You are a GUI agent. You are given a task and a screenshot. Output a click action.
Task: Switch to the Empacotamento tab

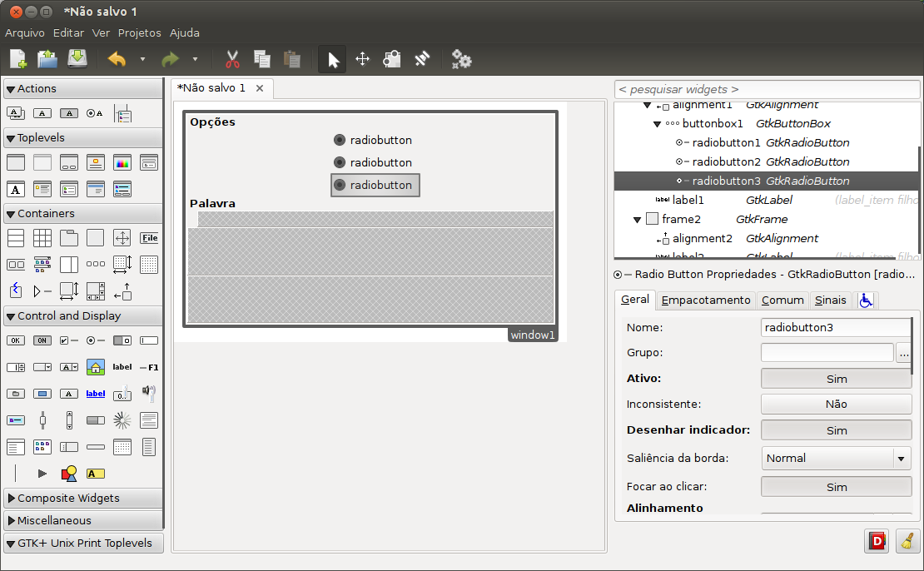pos(705,300)
